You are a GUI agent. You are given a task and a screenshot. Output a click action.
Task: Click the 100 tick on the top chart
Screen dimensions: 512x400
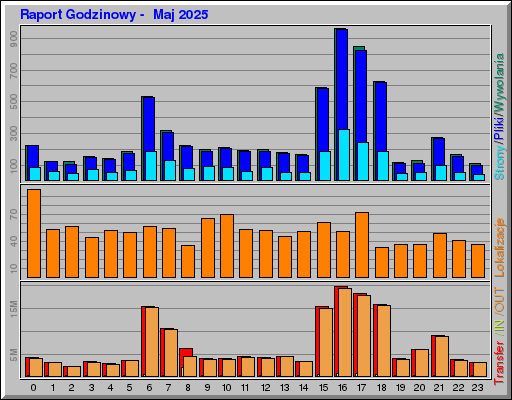[14, 165]
